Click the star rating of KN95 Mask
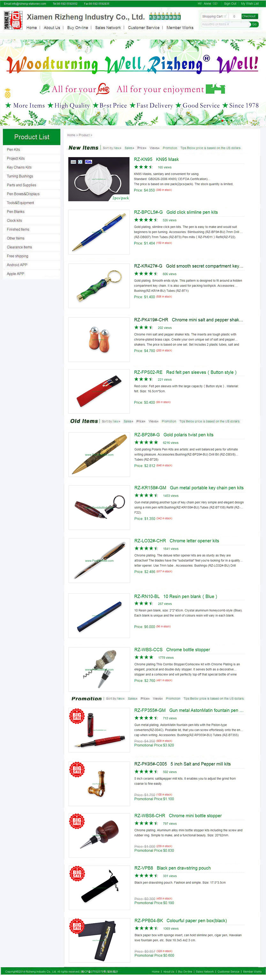 point(143,167)
